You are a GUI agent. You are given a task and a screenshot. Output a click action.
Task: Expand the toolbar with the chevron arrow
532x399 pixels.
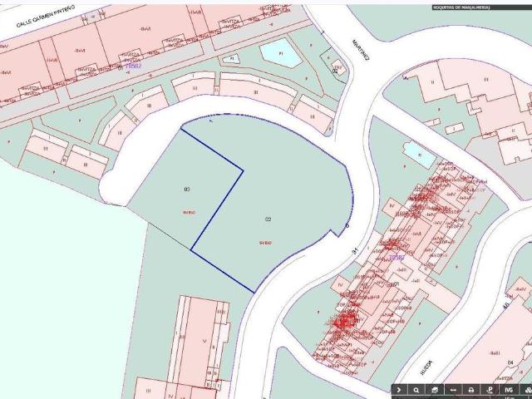(x=399, y=390)
